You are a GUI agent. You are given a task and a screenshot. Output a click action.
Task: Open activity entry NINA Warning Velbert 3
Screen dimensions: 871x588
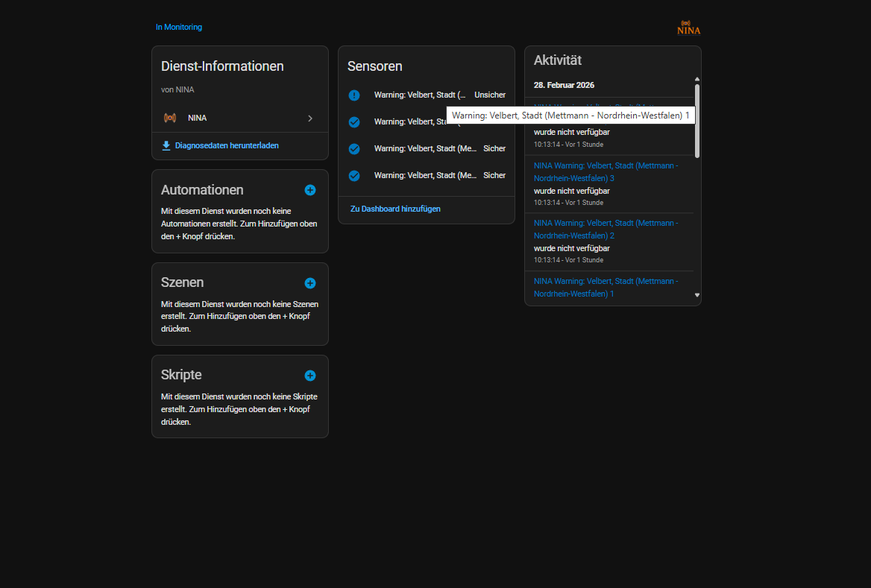click(x=606, y=172)
